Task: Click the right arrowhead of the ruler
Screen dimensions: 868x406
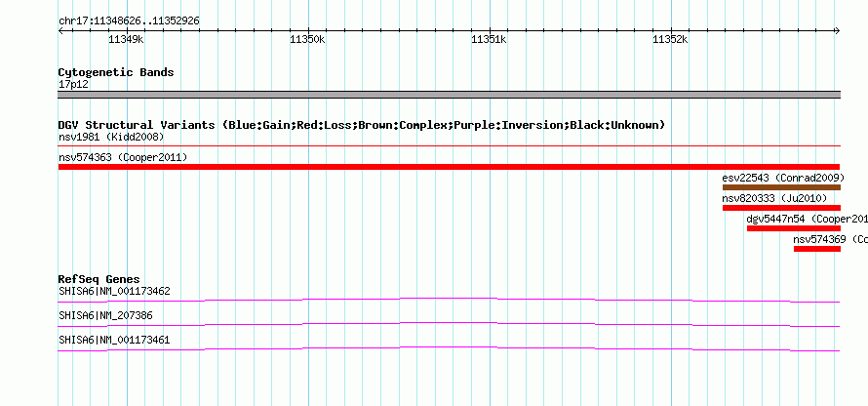Action: (838, 30)
